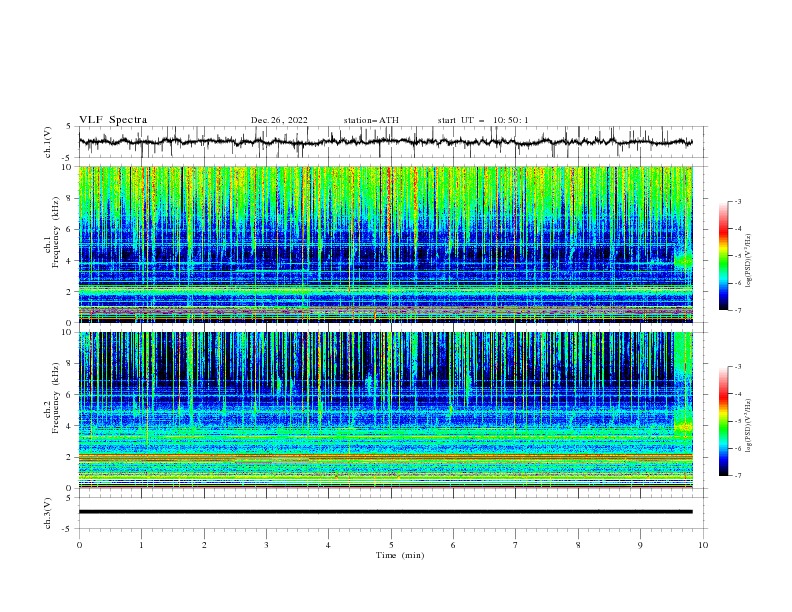Image resolution: width=792 pixels, height=612 pixels.
Task: Click the 'start UT = 10:50:1' text
Action: coord(483,120)
